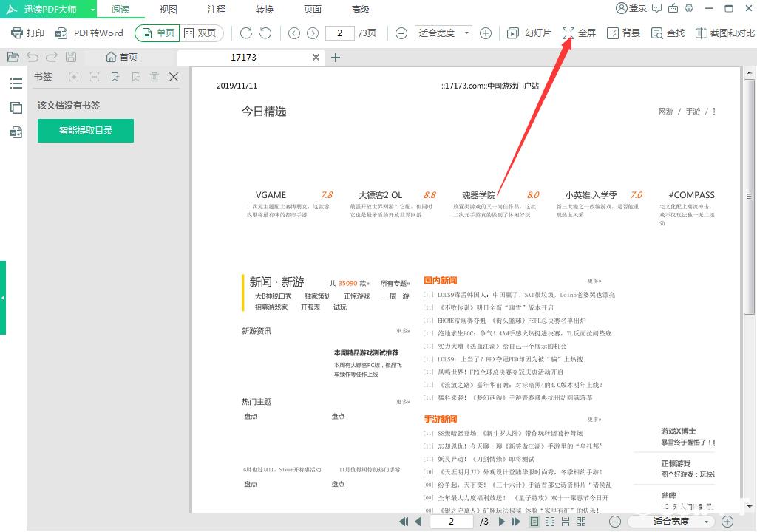Screen dimensions: 757x532
Task: Zoom out using the bottom bar minus
Action: tap(614, 522)
